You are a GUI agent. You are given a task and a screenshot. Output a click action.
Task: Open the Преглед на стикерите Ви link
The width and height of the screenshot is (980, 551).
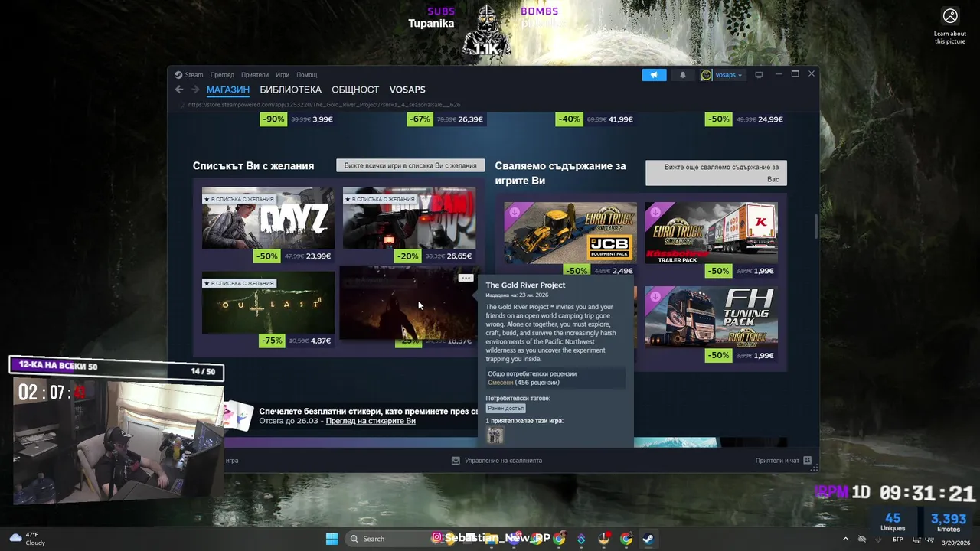tap(371, 421)
